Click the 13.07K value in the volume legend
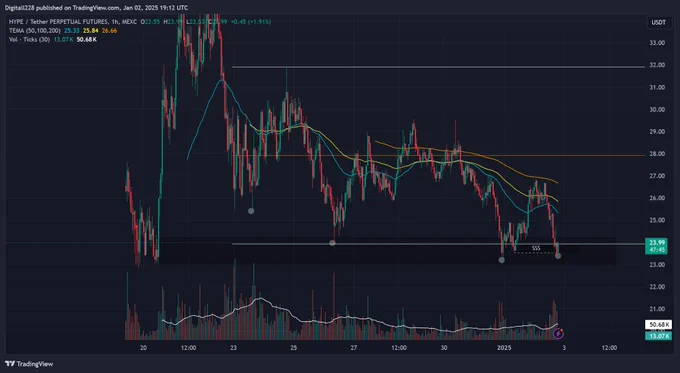Image resolution: width=680 pixels, height=373 pixels. pyautogui.click(x=63, y=39)
